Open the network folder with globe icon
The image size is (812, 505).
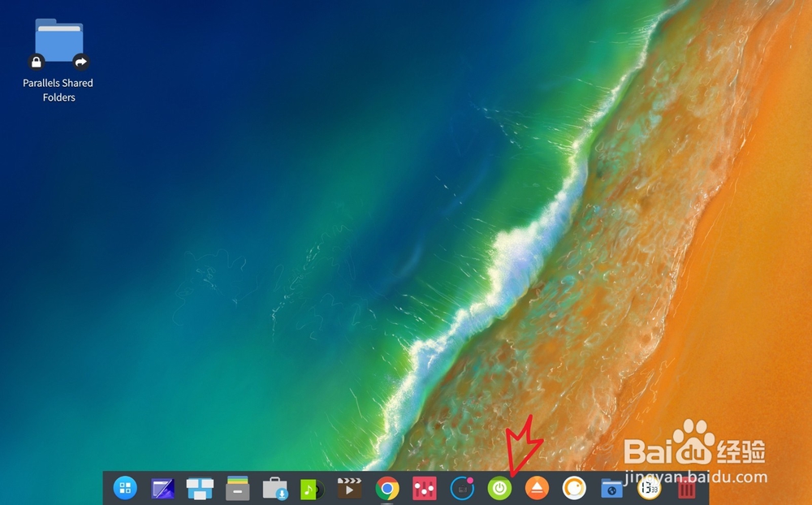tap(611, 488)
